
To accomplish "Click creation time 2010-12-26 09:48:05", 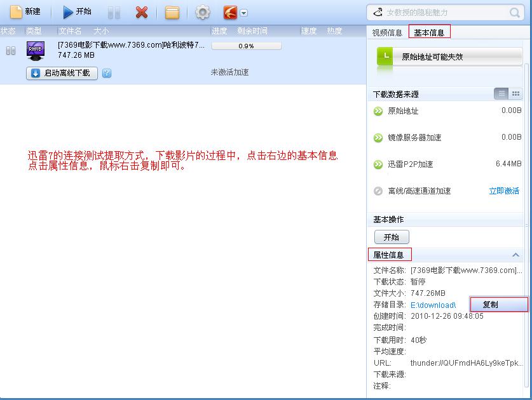I will tap(447, 316).
